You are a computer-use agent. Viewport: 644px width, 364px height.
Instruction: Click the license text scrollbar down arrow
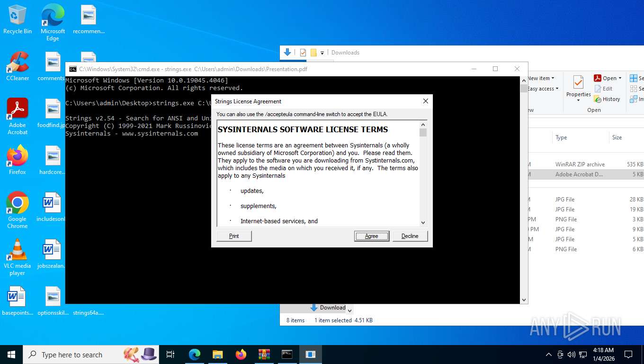(x=423, y=222)
